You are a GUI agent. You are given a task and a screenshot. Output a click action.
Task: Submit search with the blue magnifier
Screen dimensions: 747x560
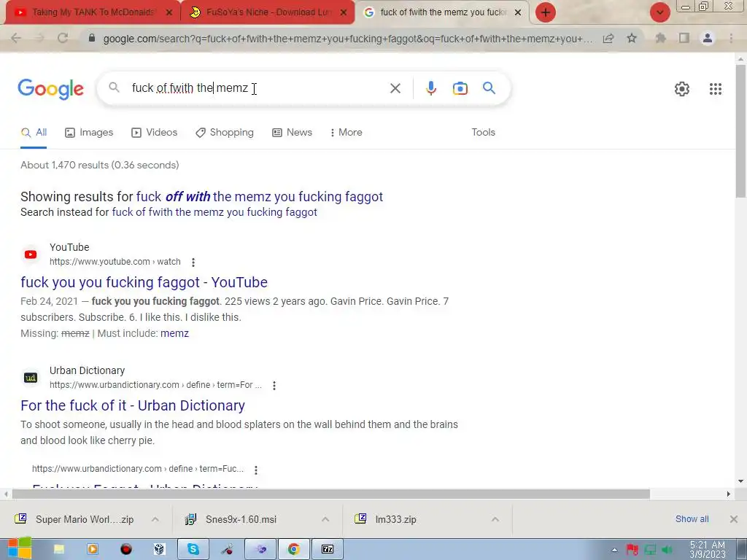[x=489, y=88]
